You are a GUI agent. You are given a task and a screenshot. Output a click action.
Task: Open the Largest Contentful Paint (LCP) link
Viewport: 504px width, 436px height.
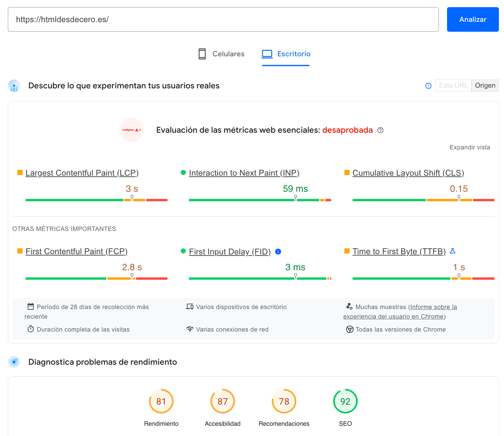(82, 173)
